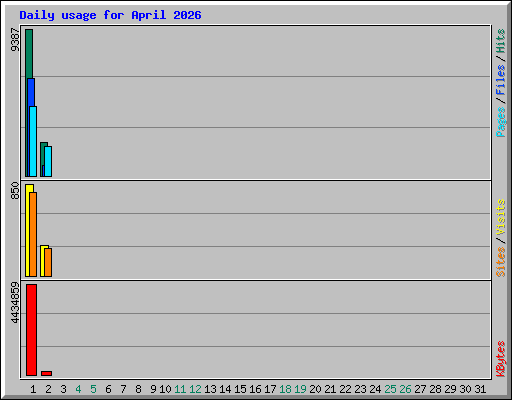Click the Files legend label
This screenshot has width=512, height=400.
pos(500,80)
